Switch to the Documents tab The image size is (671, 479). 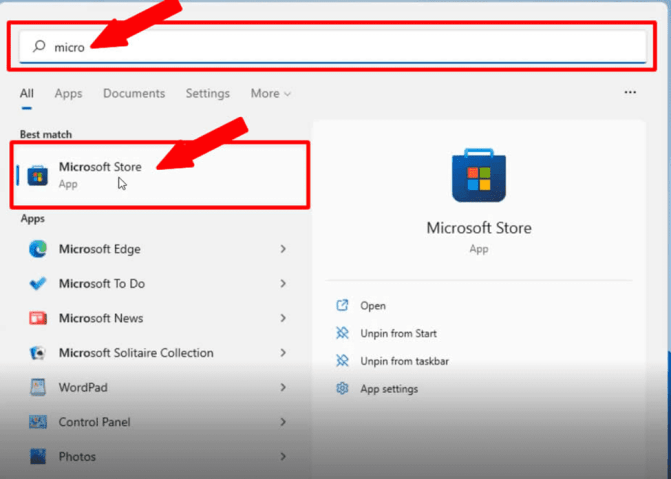tap(134, 93)
